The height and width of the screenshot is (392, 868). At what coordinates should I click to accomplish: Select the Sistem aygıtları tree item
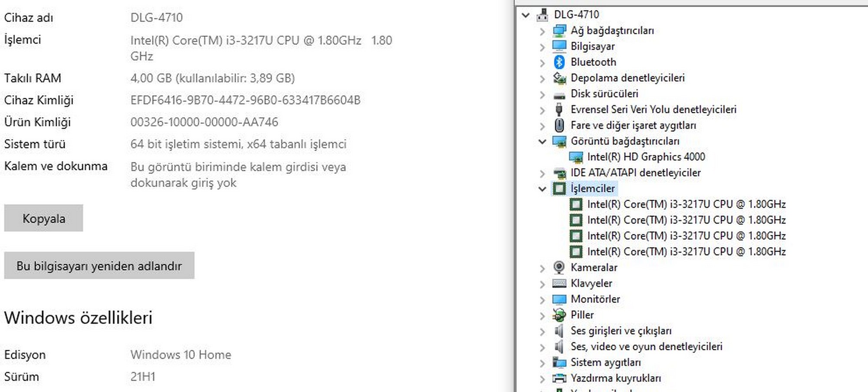(x=605, y=362)
